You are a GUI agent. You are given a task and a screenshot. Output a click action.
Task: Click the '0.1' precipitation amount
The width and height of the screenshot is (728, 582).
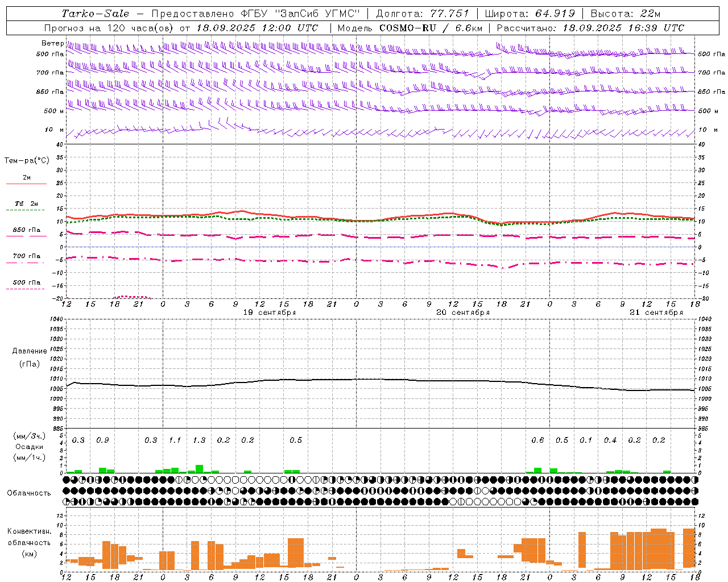point(586,440)
